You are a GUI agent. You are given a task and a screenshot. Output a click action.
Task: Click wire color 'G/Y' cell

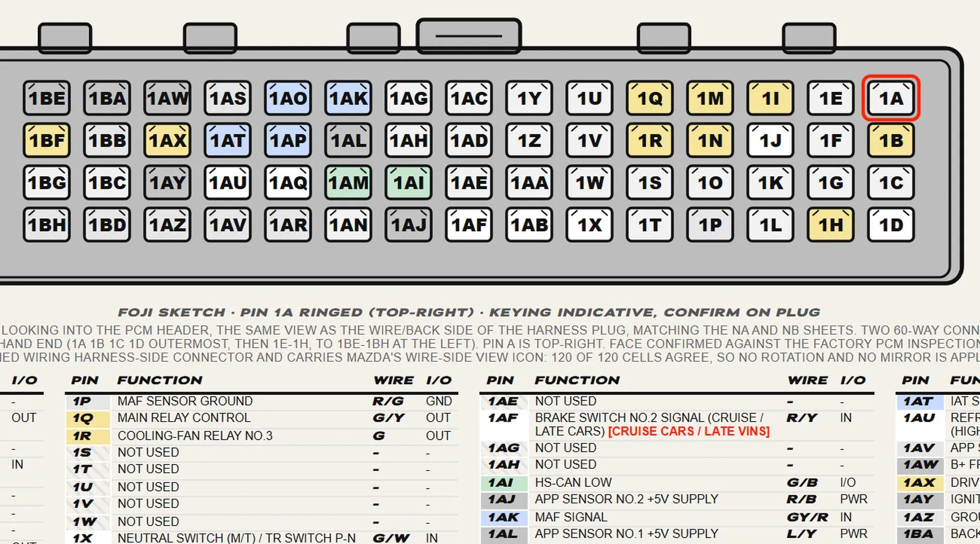389,418
